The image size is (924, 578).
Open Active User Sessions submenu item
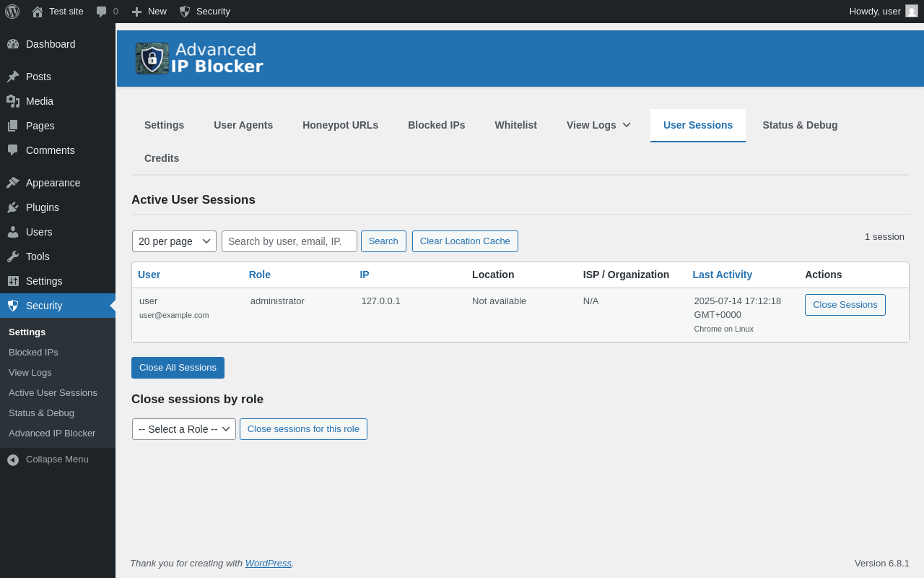point(53,393)
